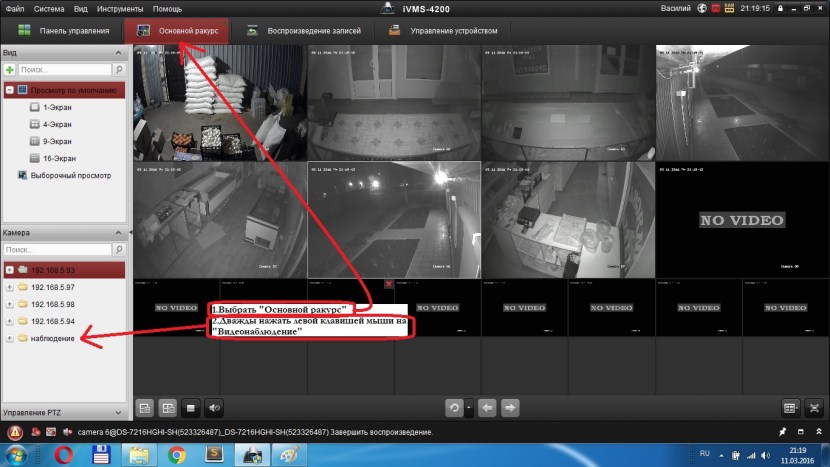
Task: Click the save view icon in bottom toolbar
Action: (x=145, y=408)
